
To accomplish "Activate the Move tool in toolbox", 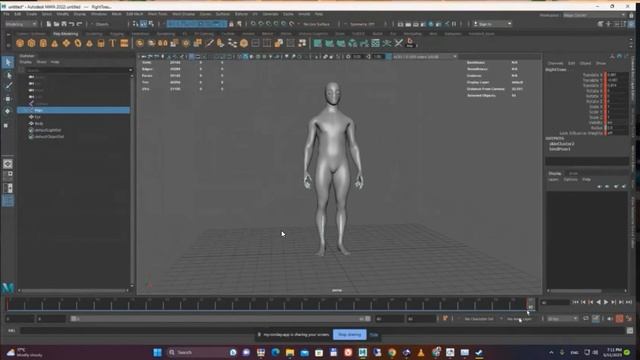I will [x=8, y=99].
